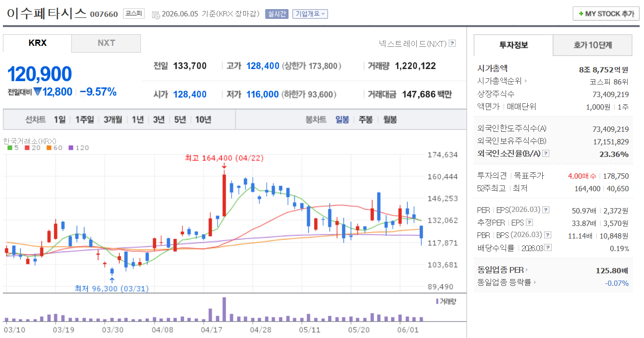The width and height of the screenshot is (644, 338).
Task: Click the tall 04/22 volume bar
Action: click(224, 310)
